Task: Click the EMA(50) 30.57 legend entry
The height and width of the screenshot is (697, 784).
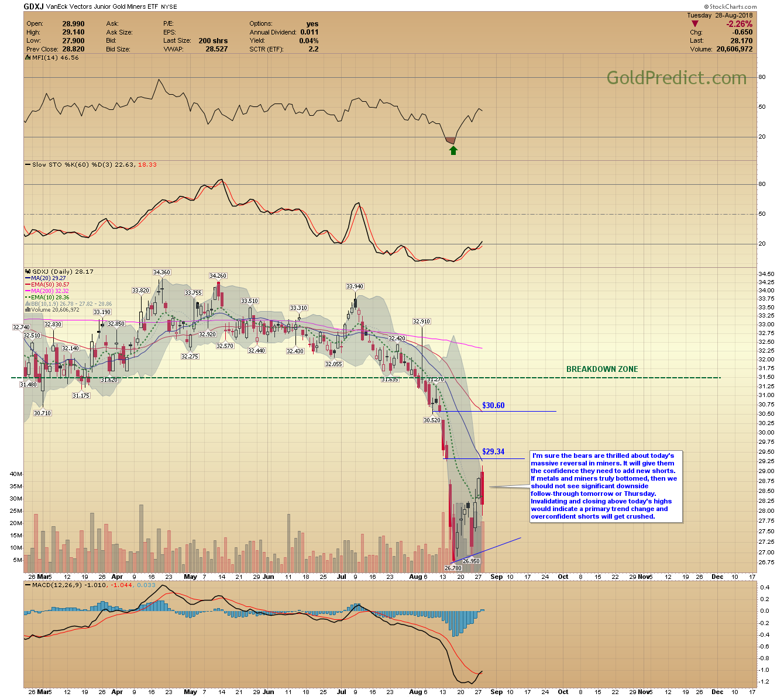Action: point(47,285)
